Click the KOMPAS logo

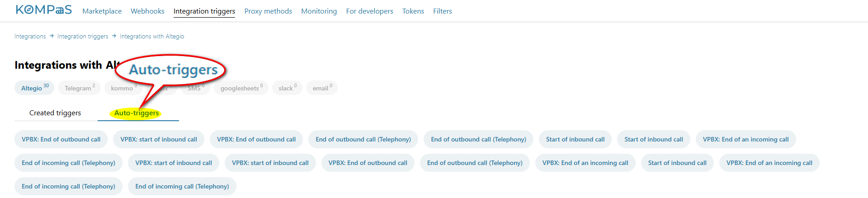pos(43,10)
